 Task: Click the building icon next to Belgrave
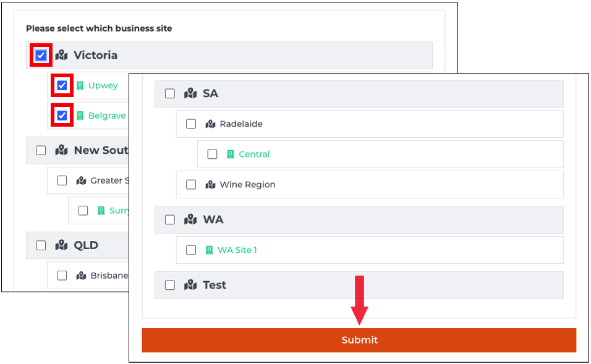80,116
